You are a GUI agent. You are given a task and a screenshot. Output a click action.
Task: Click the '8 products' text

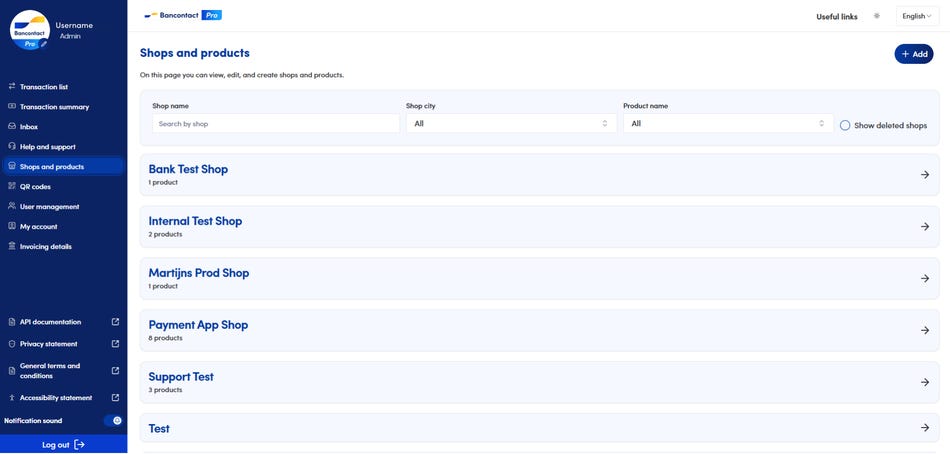click(165, 338)
